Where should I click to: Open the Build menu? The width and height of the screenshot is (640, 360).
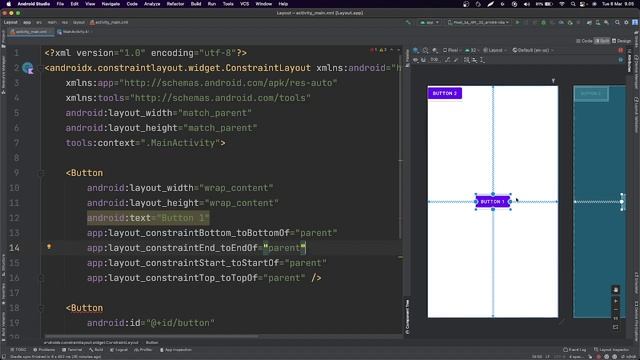tap(196, 4)
